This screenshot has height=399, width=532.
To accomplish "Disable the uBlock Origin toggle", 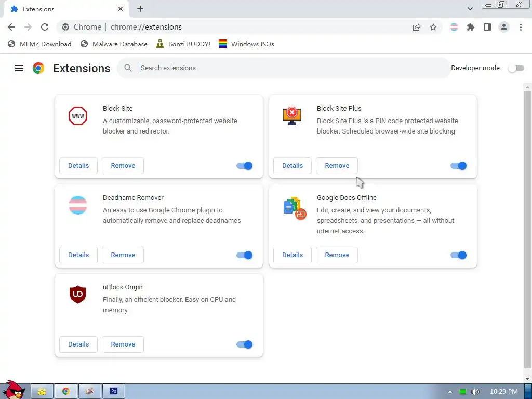I will (245, 344).
